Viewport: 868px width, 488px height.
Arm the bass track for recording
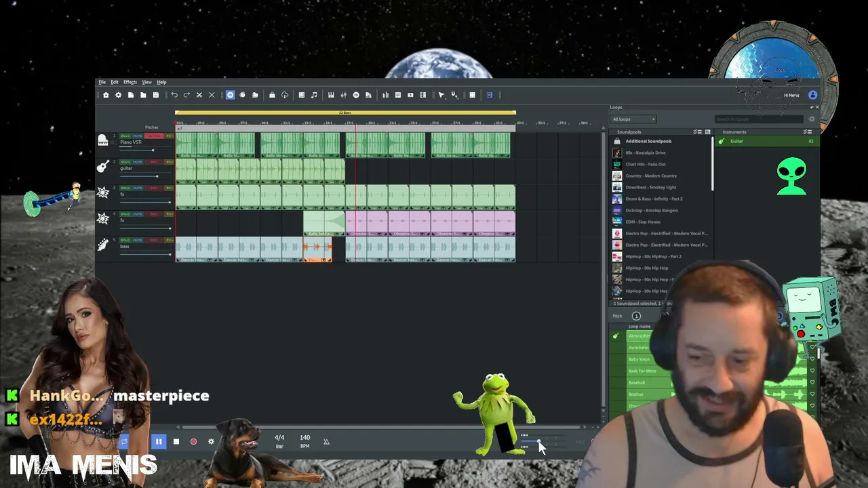click(x=153, y=240)
